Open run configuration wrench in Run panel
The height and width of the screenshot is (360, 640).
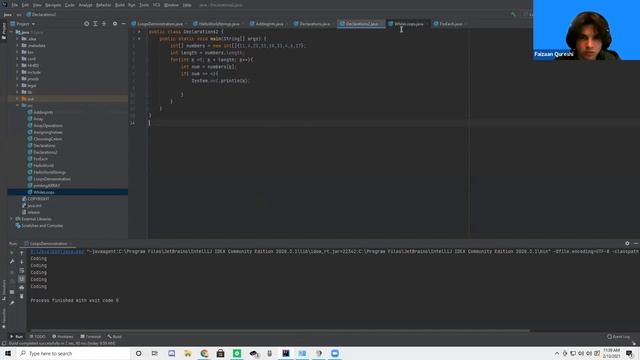point(12,262)
